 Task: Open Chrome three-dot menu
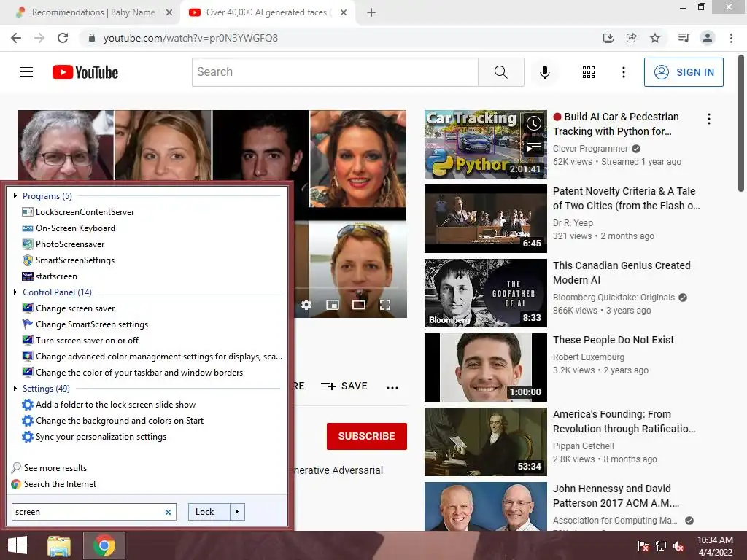(731, 38)
